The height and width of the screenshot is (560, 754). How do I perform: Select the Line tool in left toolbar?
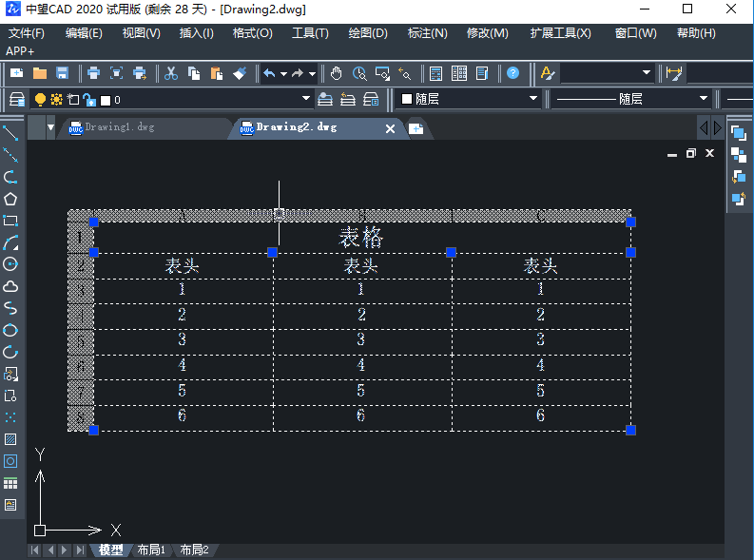[x=10, y=133]
